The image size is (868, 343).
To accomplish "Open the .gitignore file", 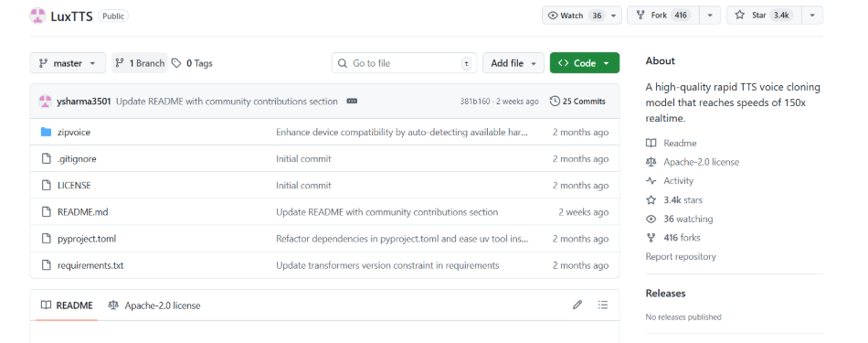I will pyautogui.click(x=77, y=159).
